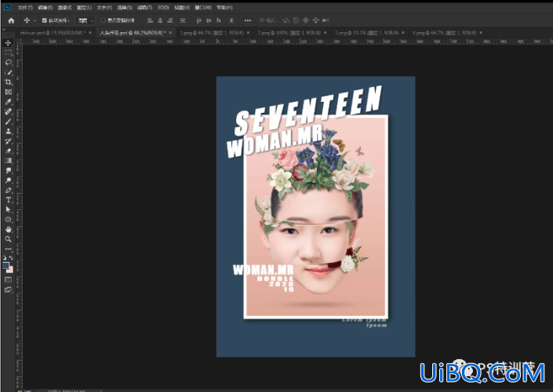Select the Hand tool
The image size is (553, 392).
(8, 229)
